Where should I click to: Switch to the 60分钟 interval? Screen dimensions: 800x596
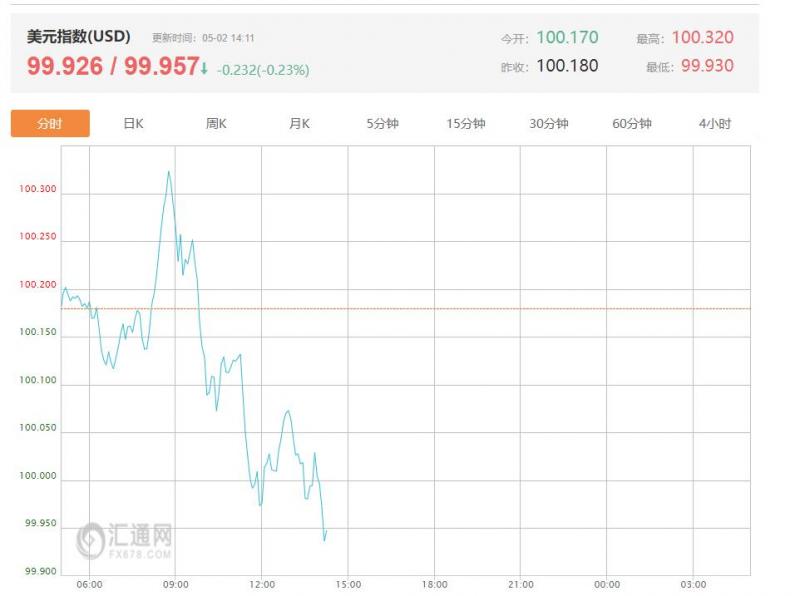coord(632,123)
